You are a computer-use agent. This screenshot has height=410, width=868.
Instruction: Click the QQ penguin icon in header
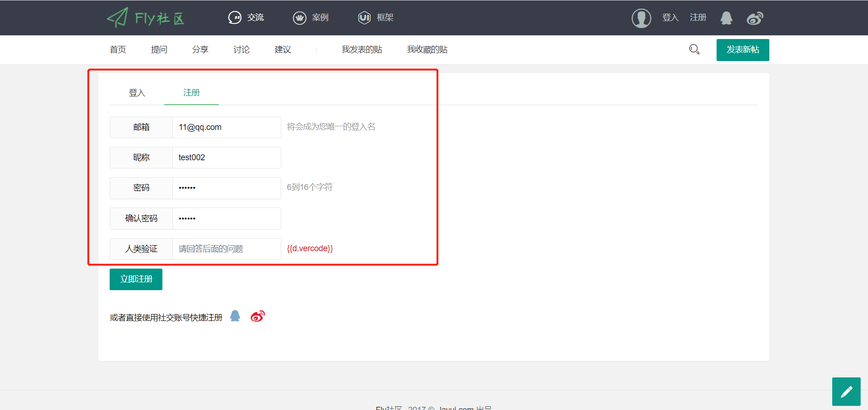pos(726,18)
